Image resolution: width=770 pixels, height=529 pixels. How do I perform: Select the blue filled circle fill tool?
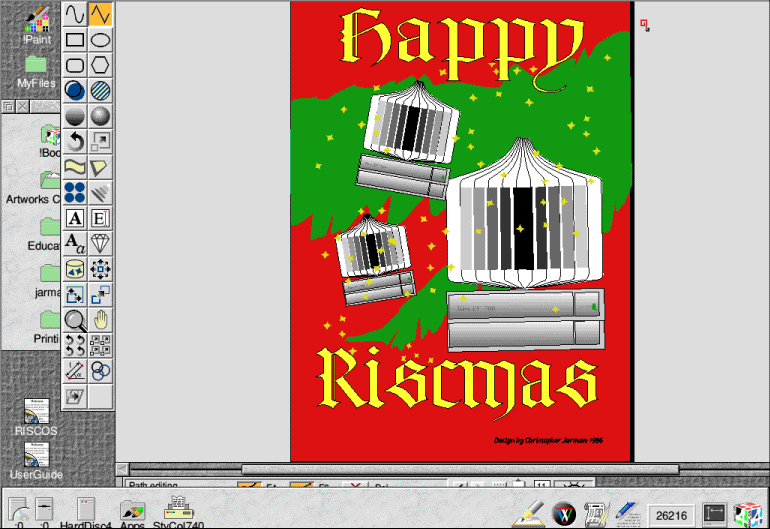click(75, 91)
